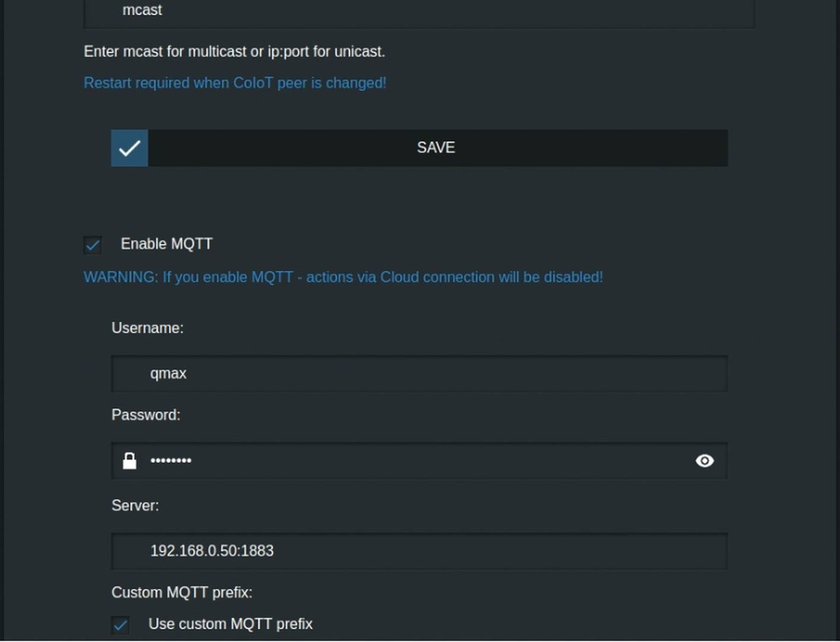Click the MQTT Cloud connection WARNING text
The height and width of the screenshot is (642, 840).
(x=343, y=277)
